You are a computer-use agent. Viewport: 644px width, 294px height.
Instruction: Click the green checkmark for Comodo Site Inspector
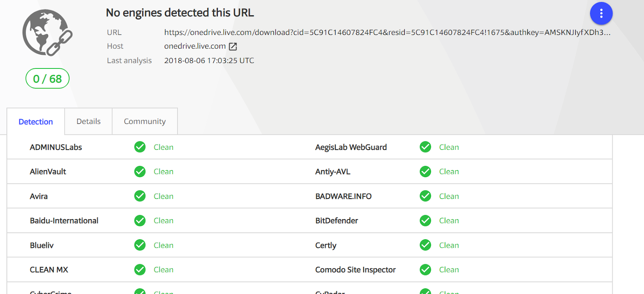(425, 270)
